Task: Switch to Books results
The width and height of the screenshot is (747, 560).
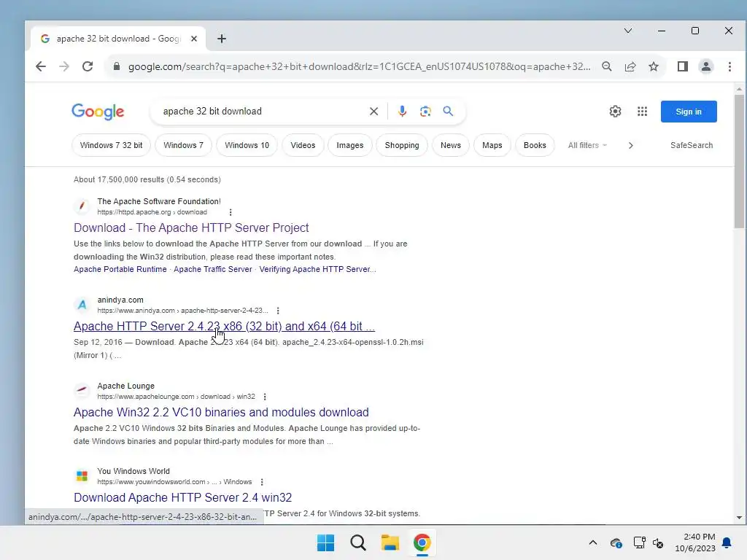Action: click(x=535, y=145)
